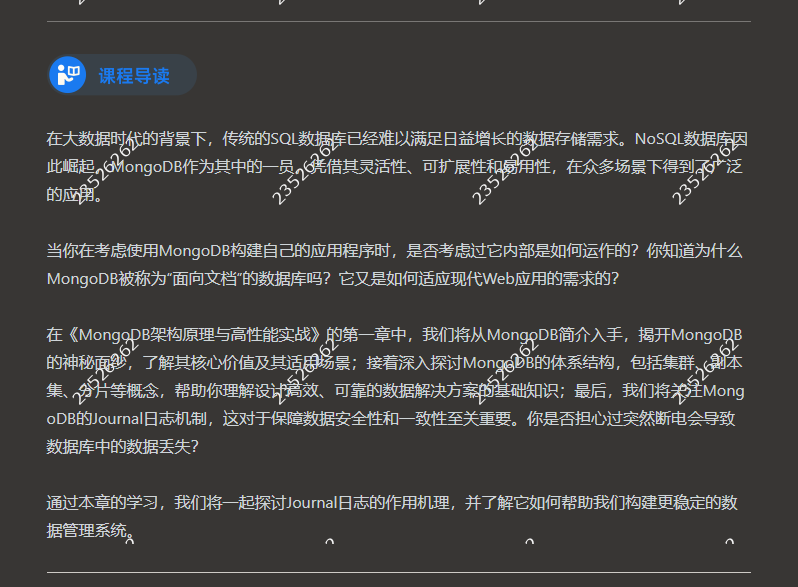Image resolution: width=798 pixels, height=587 pixels.
Task: Click the 课程导读 reader icon
Action: [68, 75]
